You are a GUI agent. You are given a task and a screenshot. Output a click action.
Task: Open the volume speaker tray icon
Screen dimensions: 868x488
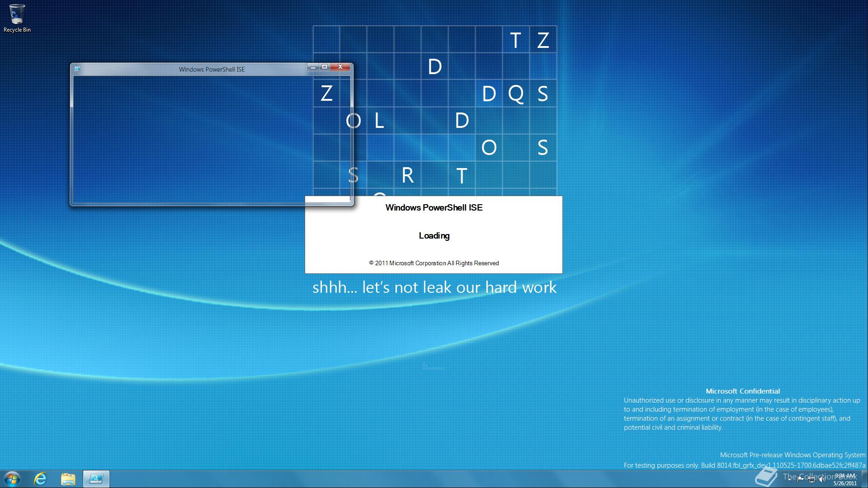pos(822,479)
